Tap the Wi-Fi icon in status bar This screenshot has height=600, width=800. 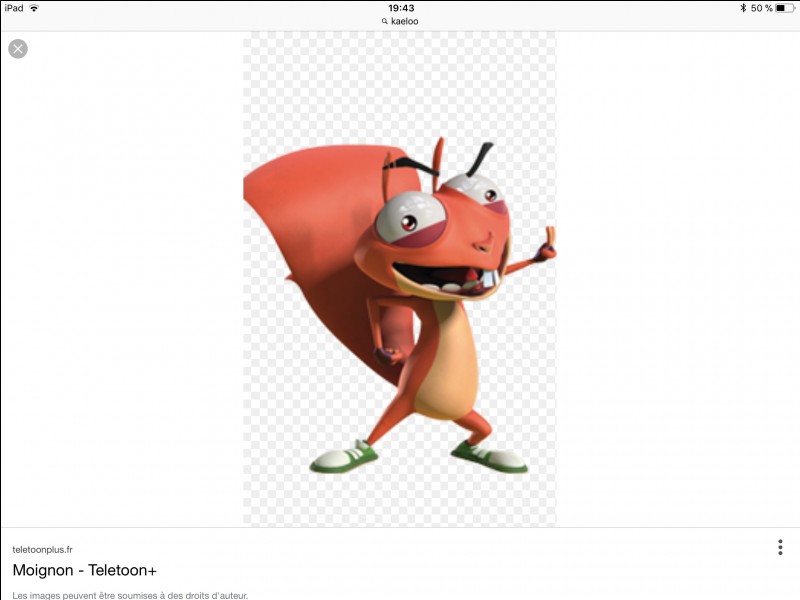34,8
